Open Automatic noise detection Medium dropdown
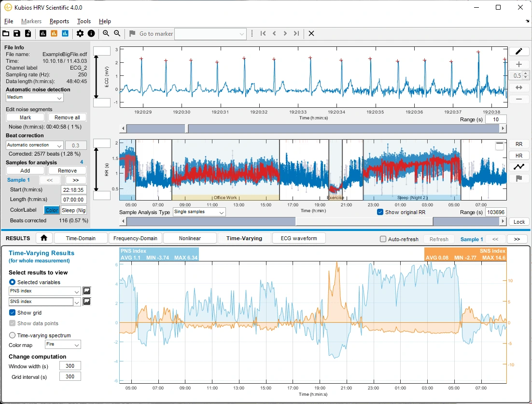This screenshot has width=532, height=404. coord(35,98)
